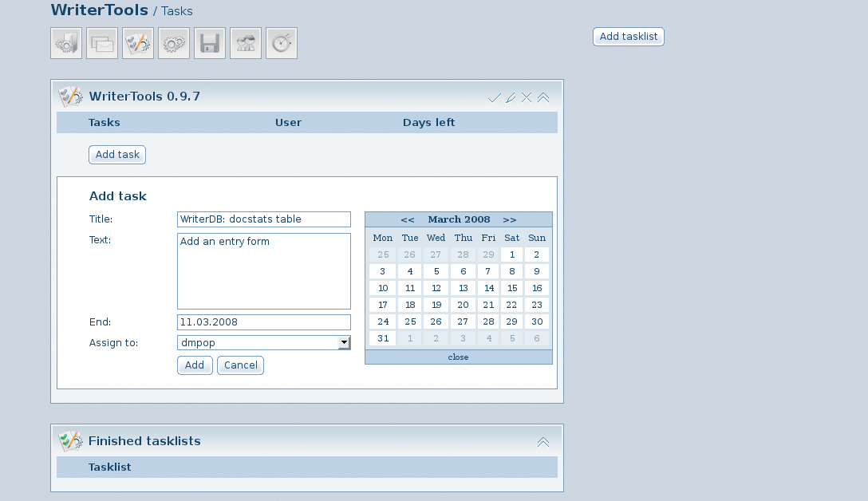Pick March 5 in the calendar
The width and height of the screenshot is (868, 501).
(x=436, y=271)
